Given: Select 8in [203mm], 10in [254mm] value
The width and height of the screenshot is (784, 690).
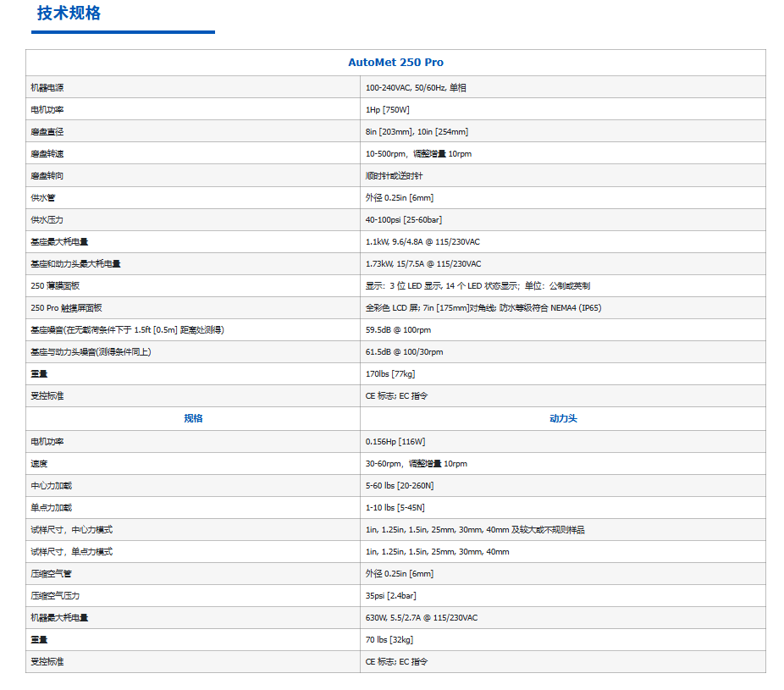Looking at the screenshot, I should point(417,131).
